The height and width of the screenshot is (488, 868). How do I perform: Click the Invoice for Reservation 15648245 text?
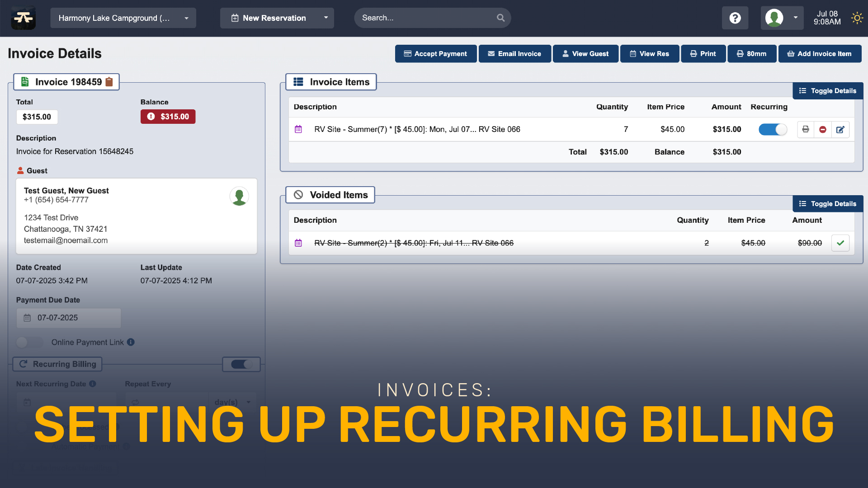click(x=75, y=151)
